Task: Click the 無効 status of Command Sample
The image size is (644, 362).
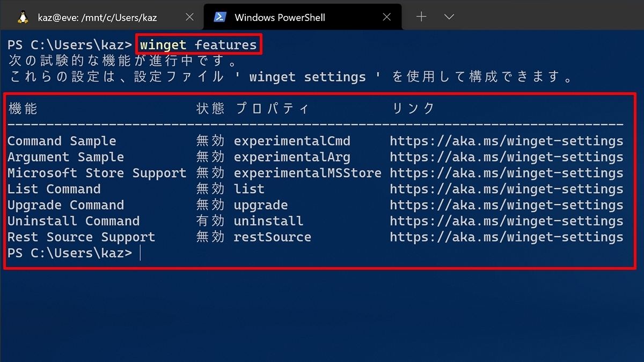Action: 210,141
